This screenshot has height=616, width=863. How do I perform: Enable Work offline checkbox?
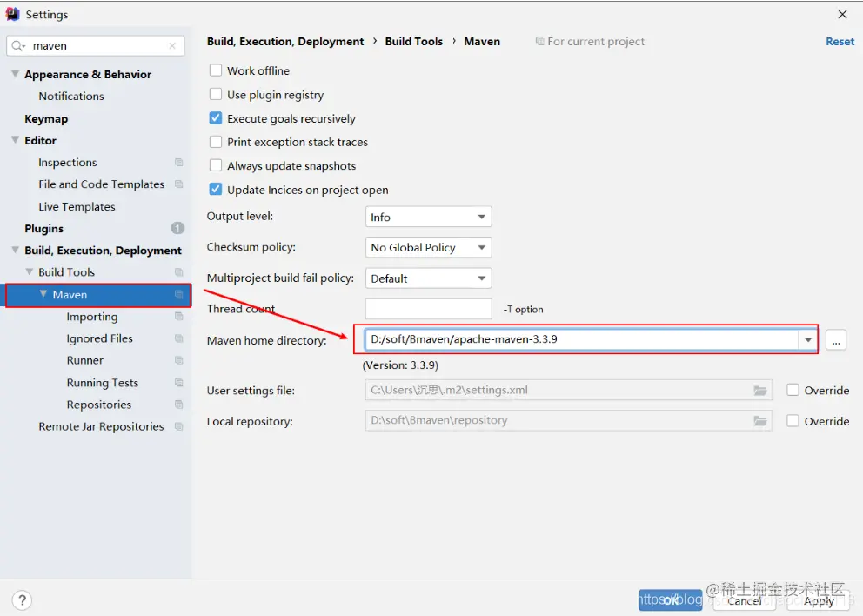tap(216, 70)
